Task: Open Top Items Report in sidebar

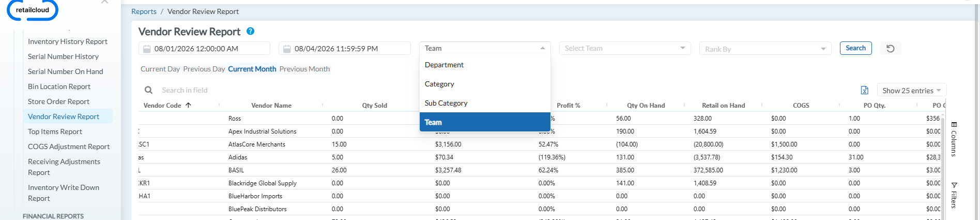Action: (x=55, y=131)
